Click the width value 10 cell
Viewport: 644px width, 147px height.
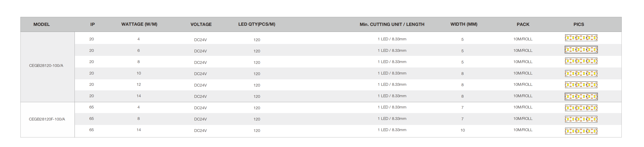click(x=462, y=130)
